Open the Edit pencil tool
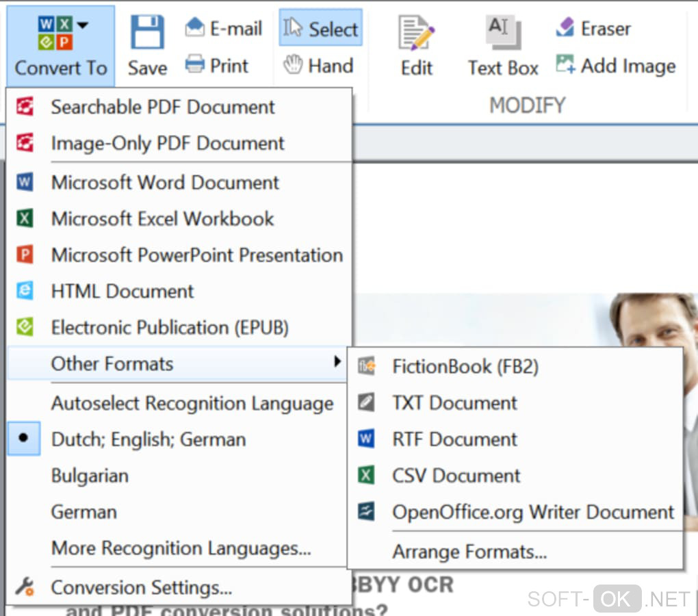Screen dimensions: 698x616 [x=416, y=34]
